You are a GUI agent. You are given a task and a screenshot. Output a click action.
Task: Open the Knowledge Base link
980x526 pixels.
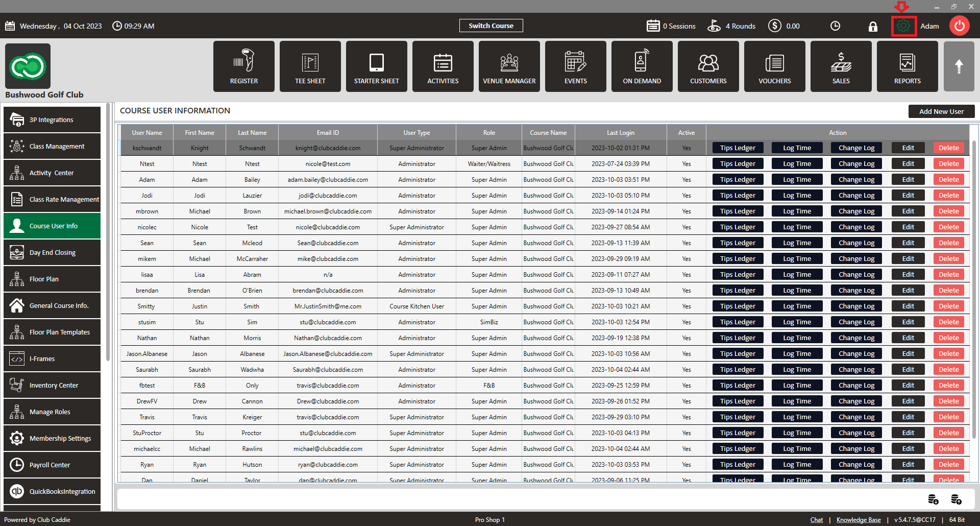point(859,520)
